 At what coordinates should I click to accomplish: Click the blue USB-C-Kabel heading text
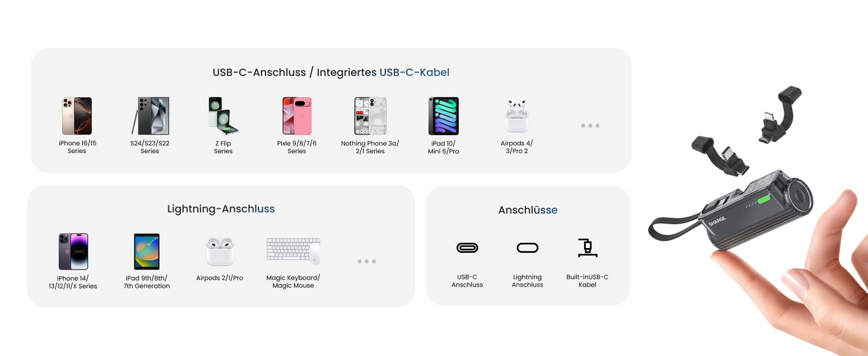414,72
